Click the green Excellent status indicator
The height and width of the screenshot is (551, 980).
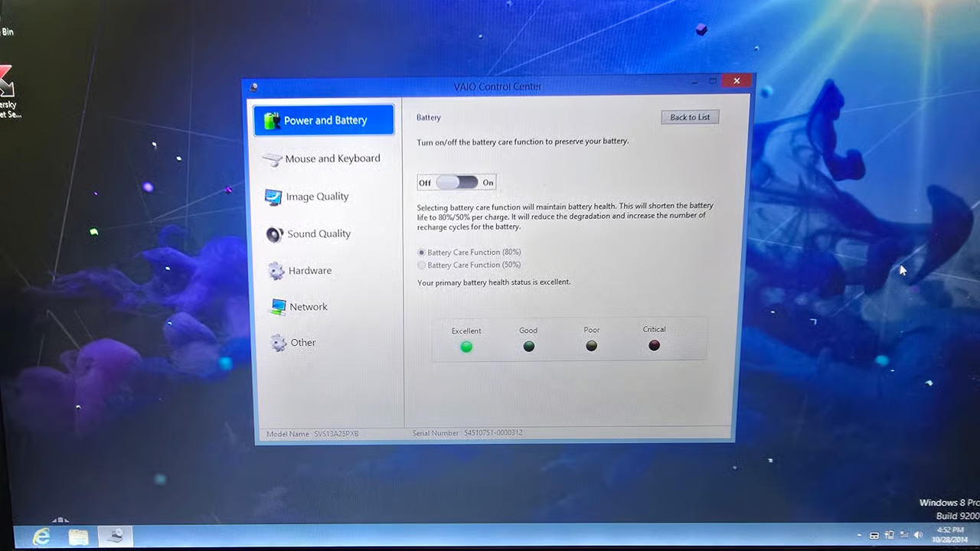pos(466,347)
